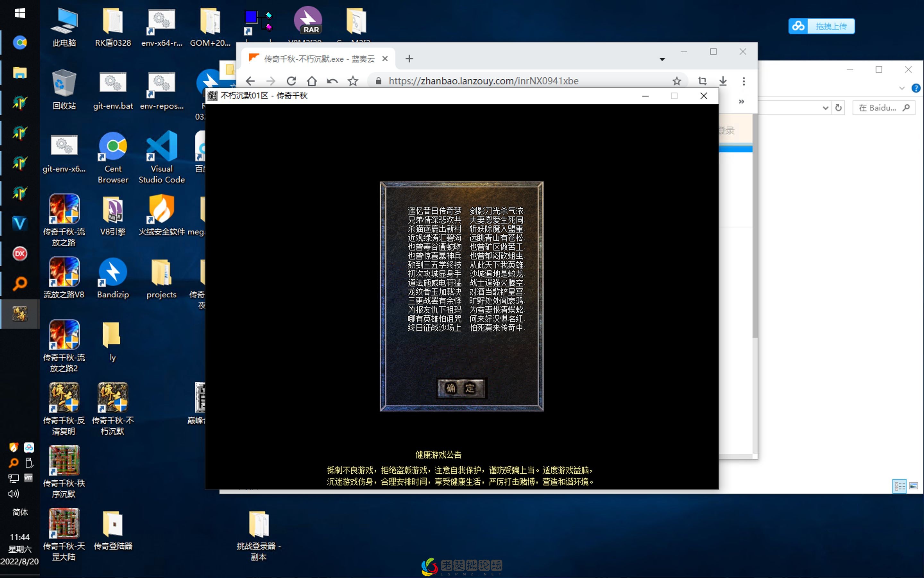Bookmark page with left star icon
The width and height of the screenshot is (924, 578).
[353, 81]
